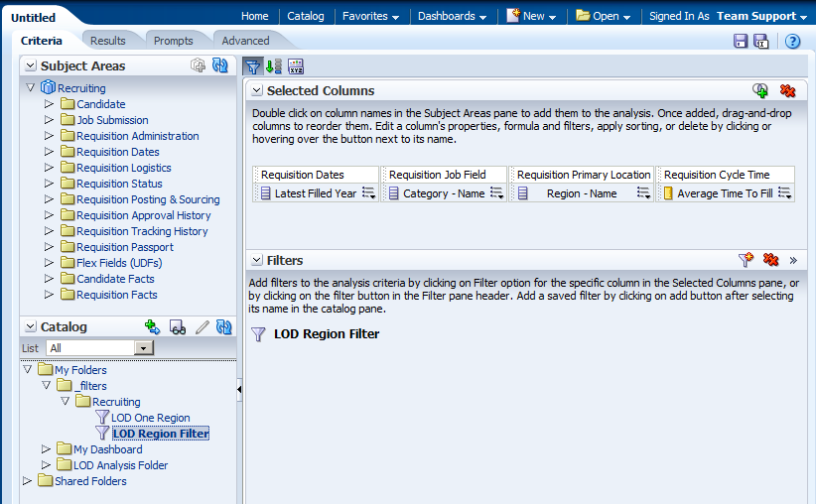Expand the Flex Fields (UDFs) folder

coord(49,262)
